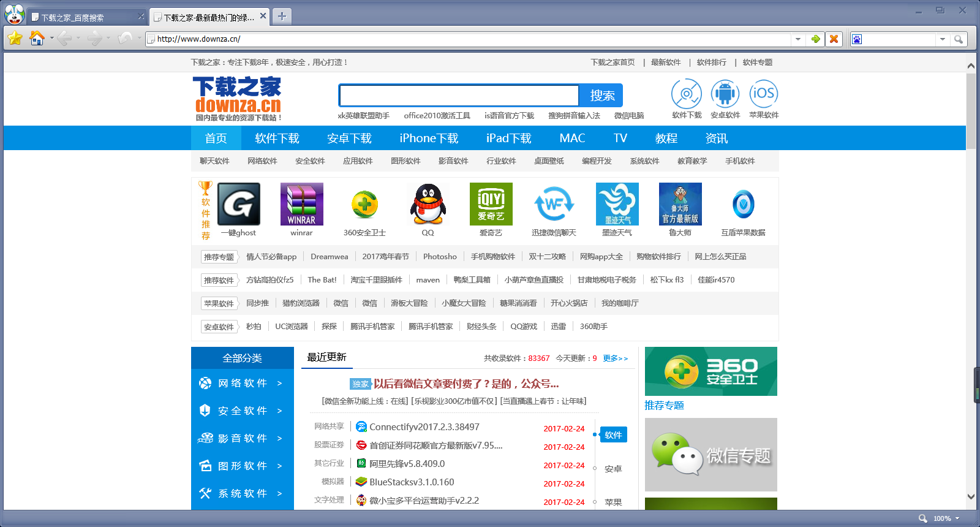Expand the 安全软件 sidebar category
This screenshot has width=980, height=527.
[x=243, y=411]
